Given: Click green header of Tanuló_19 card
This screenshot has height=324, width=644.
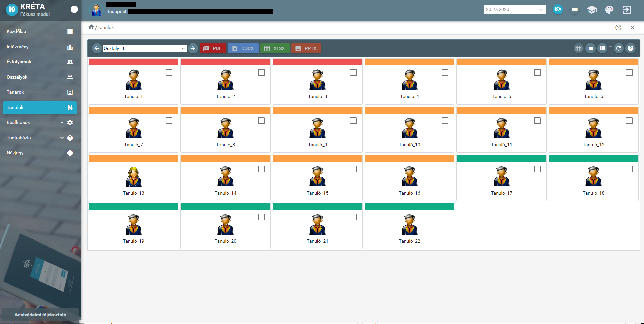Looking at the screenshot, I should pos(134,207).
